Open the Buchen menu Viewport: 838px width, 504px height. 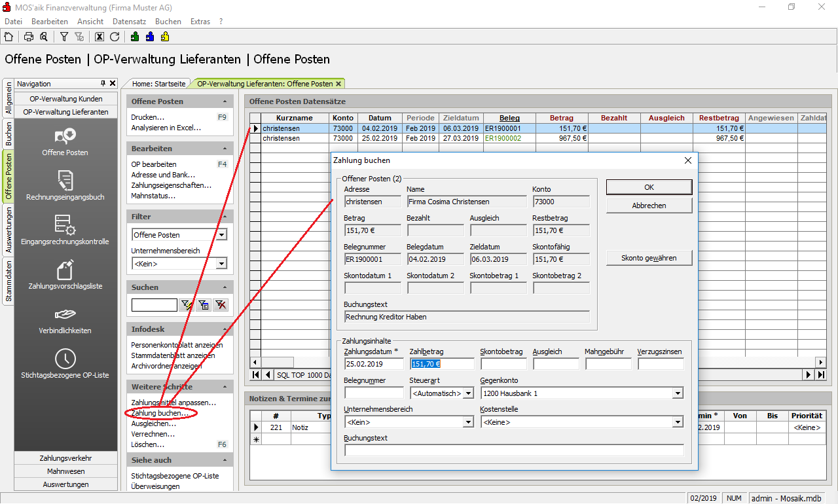[x=168, y=22]
